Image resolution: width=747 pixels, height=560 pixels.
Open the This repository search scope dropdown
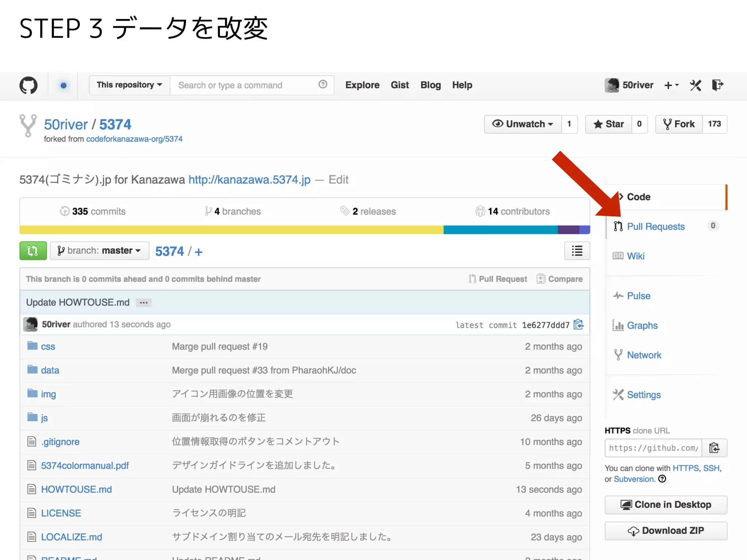click(129, 85)
